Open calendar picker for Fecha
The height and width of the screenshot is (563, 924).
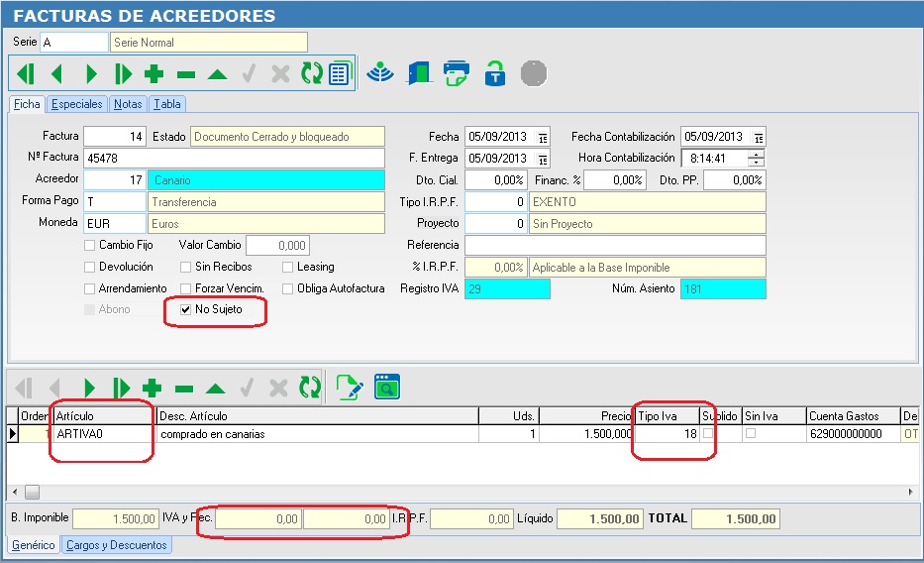point(543,138)
